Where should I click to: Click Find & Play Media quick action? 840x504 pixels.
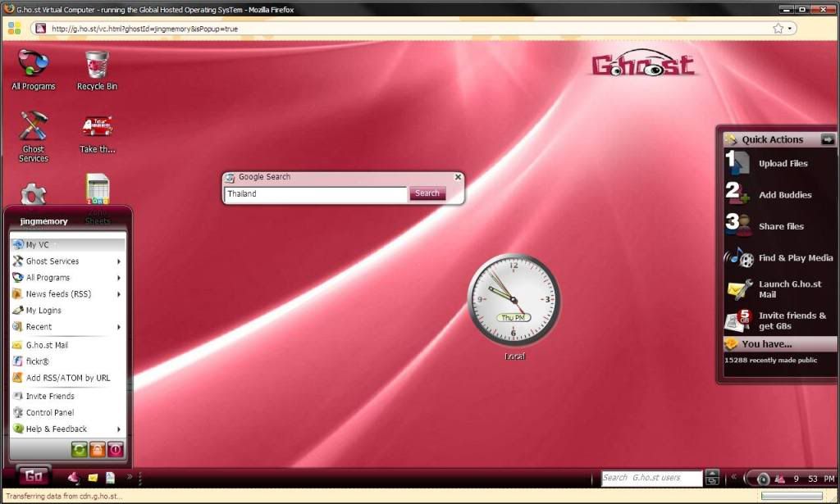[x=796, y=258]
